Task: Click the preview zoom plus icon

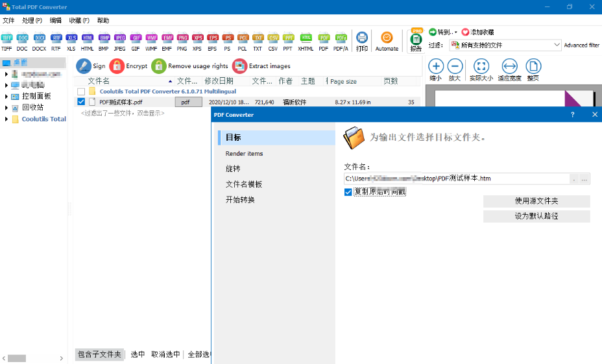Action: point(436,66)
